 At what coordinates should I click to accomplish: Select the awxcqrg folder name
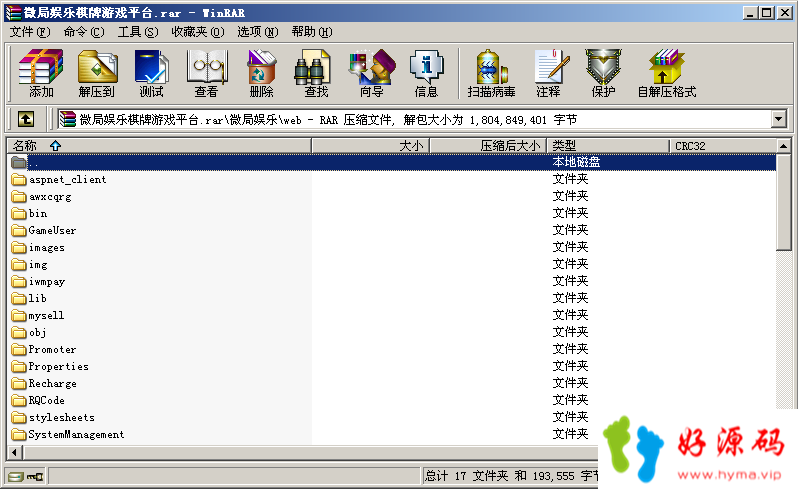50,196
